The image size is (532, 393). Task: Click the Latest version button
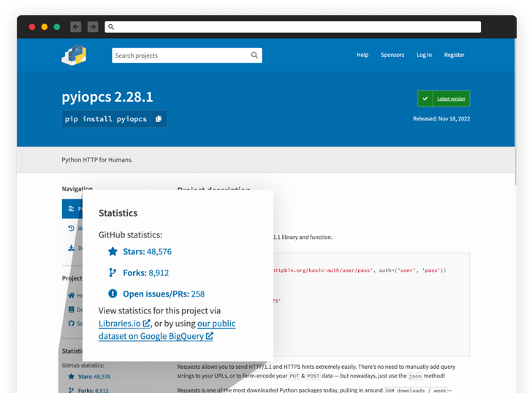click(x=444, y=99)
